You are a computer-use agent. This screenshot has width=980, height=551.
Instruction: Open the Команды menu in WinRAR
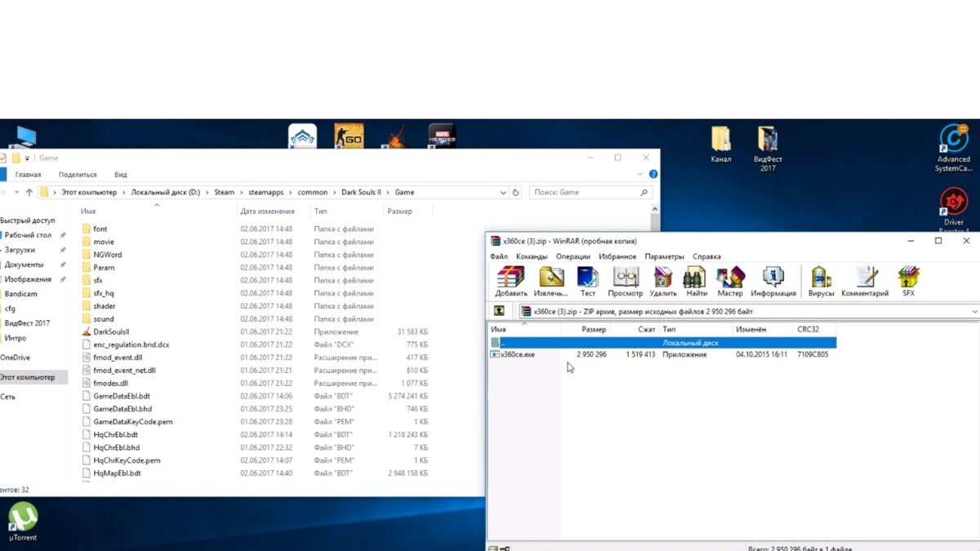[x=532, y=256]
